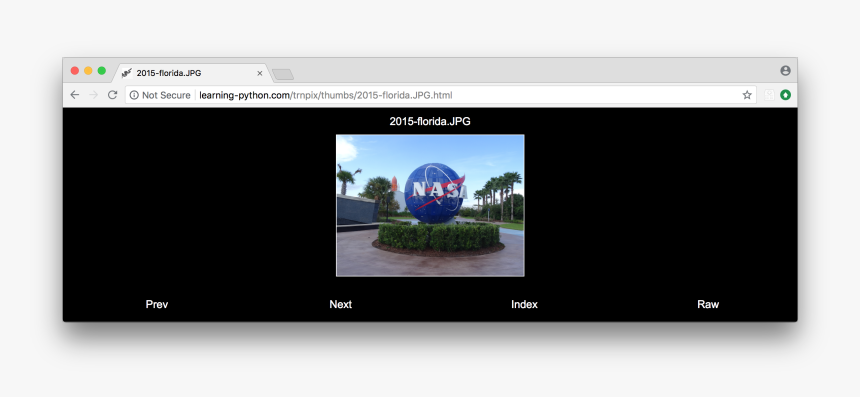Click the tab's favicon image
The image size is (860, 397).
(127, 73)
